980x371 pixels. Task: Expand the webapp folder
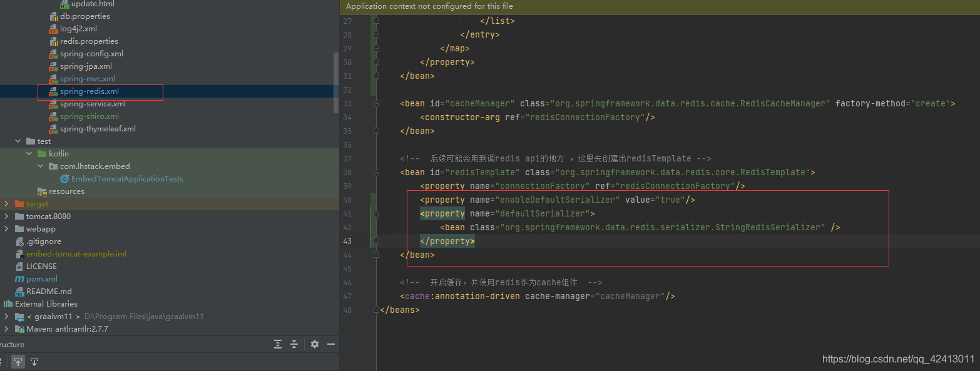(7, 229)
